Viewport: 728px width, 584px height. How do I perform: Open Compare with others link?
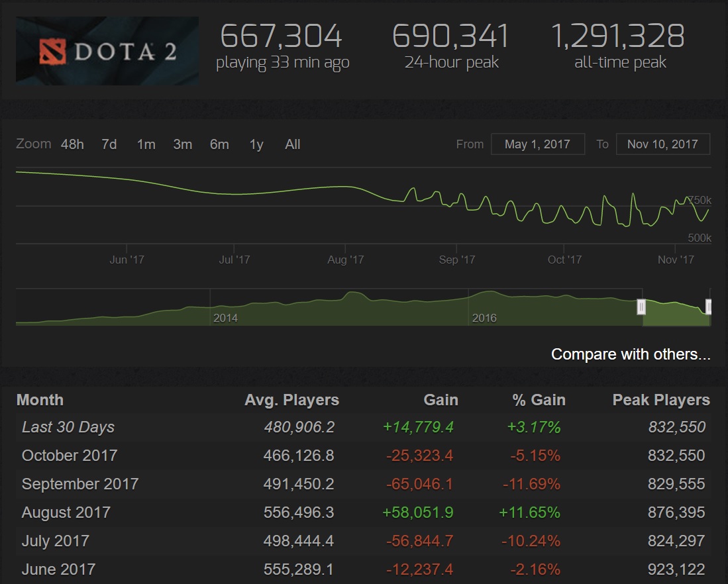click(x=631, y=354)
